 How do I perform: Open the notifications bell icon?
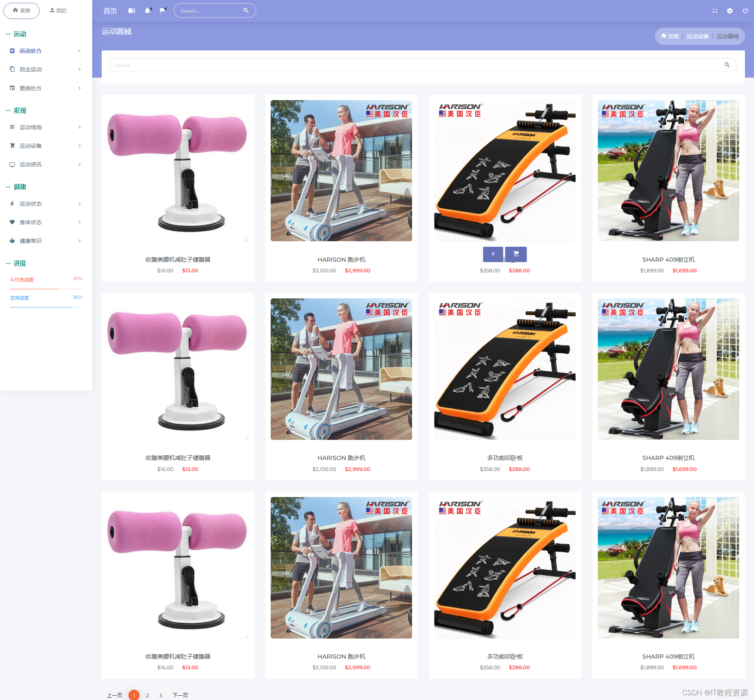coord(147,11)
